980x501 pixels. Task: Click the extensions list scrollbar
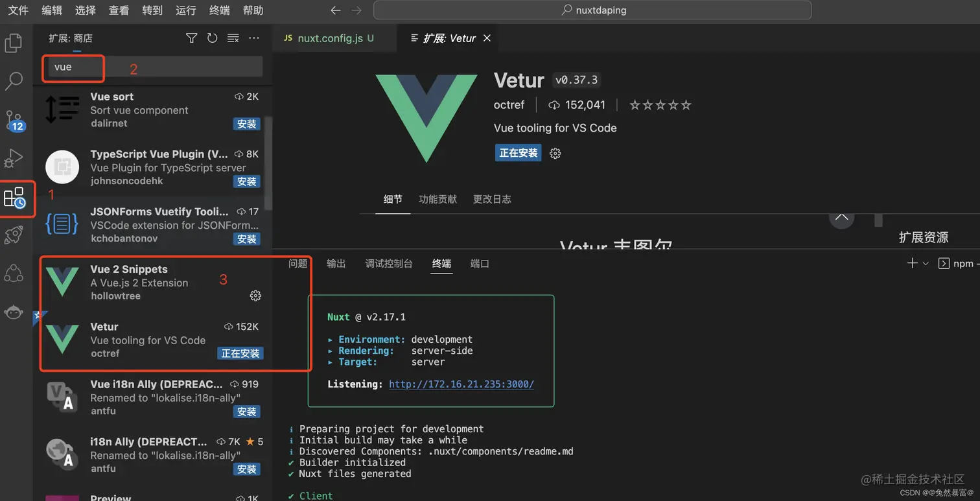pyautogui.click(x=269, y=162)
